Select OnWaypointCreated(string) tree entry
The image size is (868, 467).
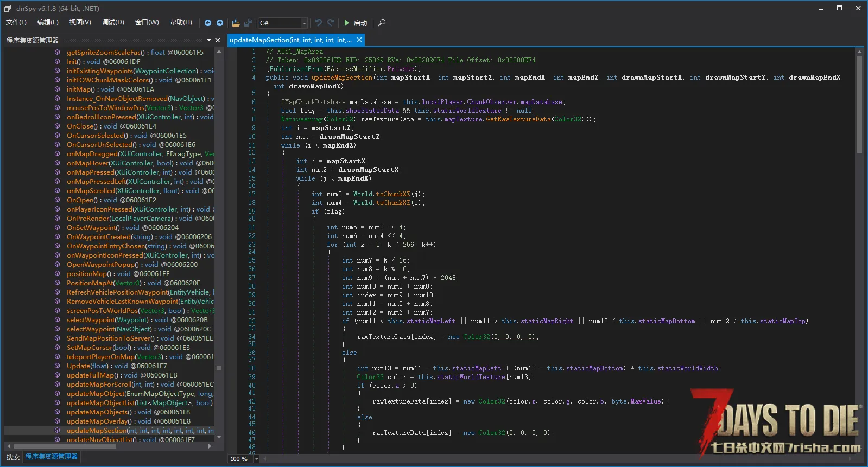pyautogui.click(x=139, y=236)
